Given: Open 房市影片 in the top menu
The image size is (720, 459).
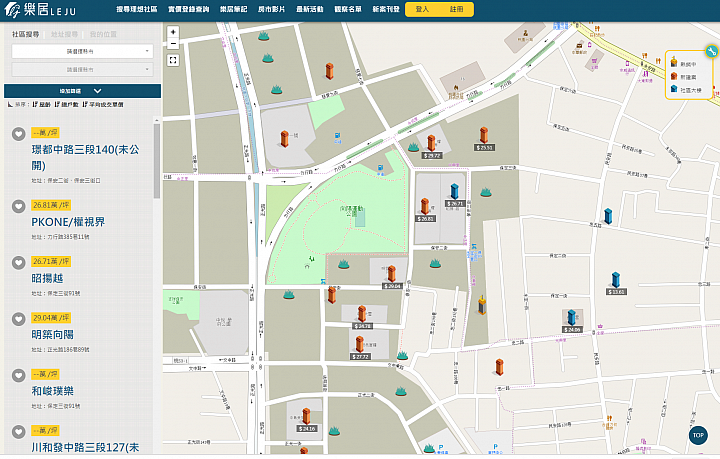Looking at the screenshot, I should click(271, 9).
